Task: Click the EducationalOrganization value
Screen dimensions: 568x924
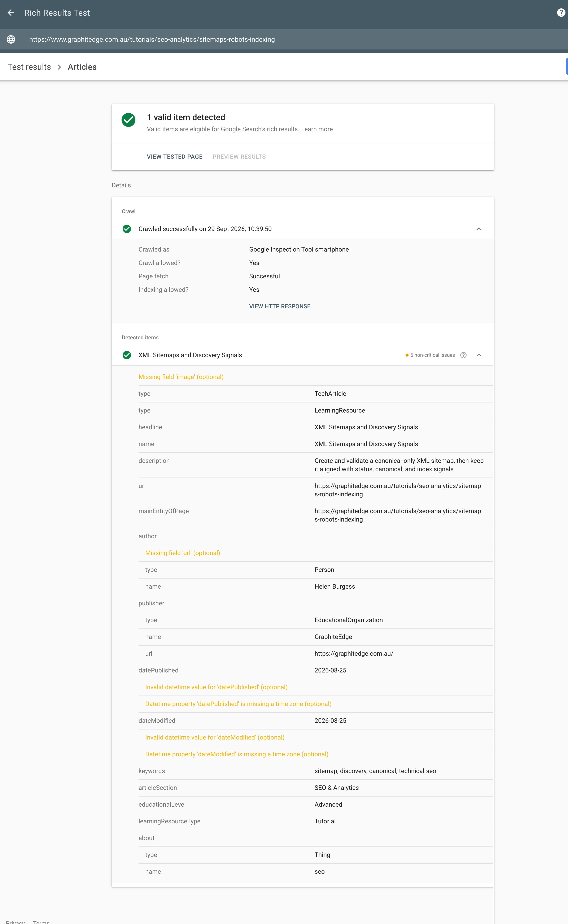Action: [349, 620]
